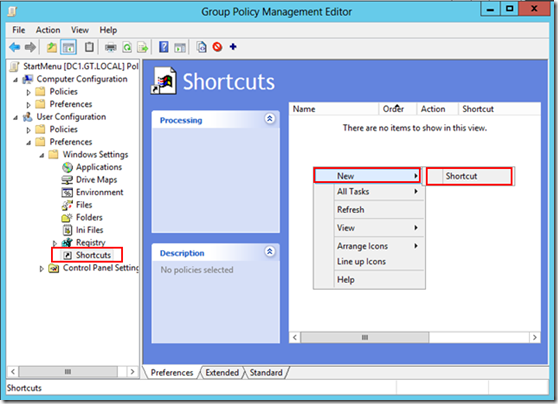558x404 pixels.
Task: Switch to the Standard tab
Action: (x=266, y=372)
